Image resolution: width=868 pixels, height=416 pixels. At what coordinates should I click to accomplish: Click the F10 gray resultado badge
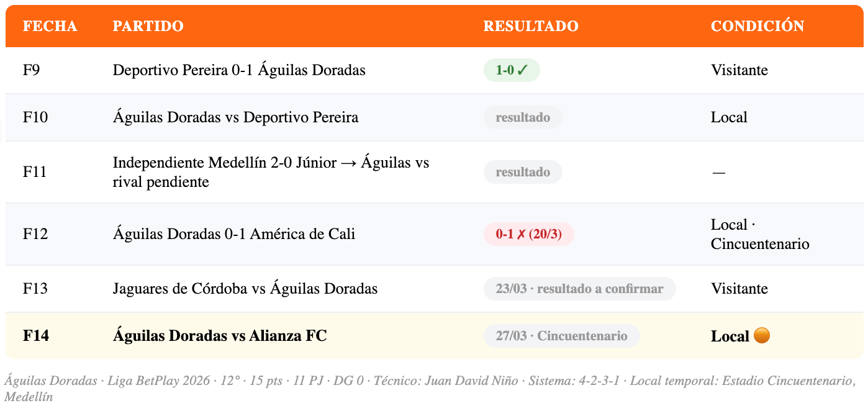[523, 117]
